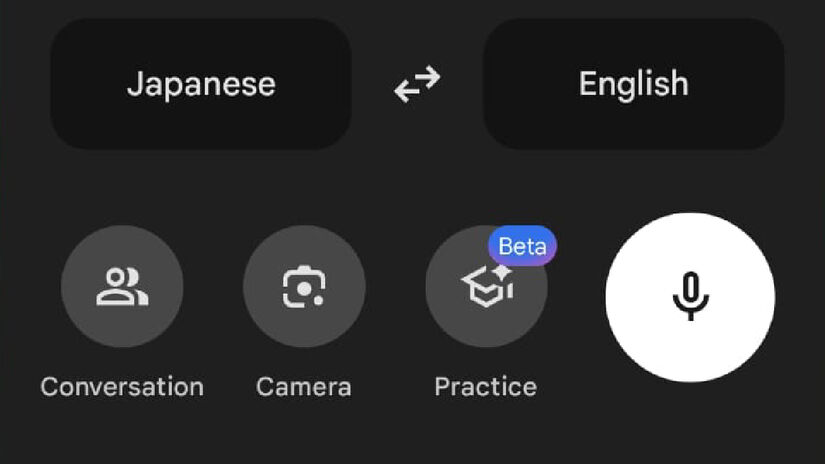Activate the gray Conversation circle button

122,286
